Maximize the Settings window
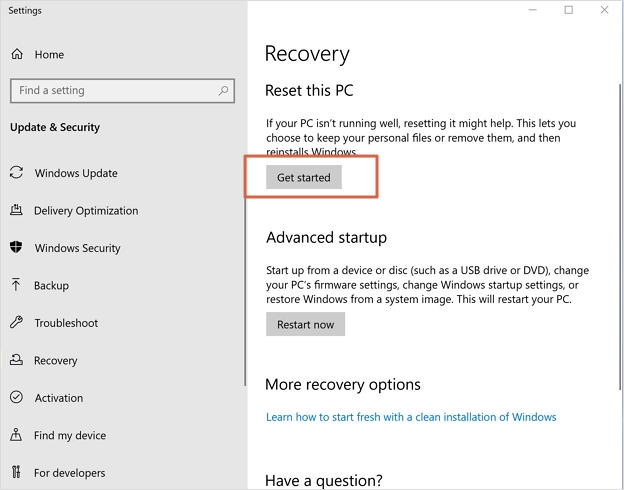This screenshot has height=490, width=624. click(x=568, y=10)
